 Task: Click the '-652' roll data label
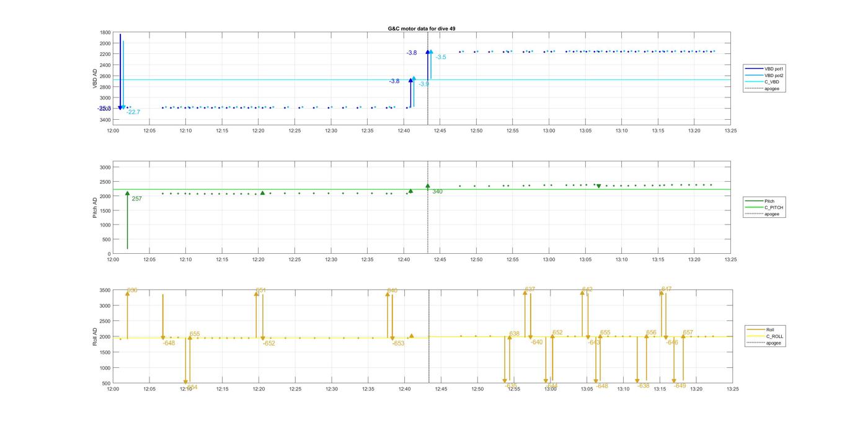coord(269,343)
